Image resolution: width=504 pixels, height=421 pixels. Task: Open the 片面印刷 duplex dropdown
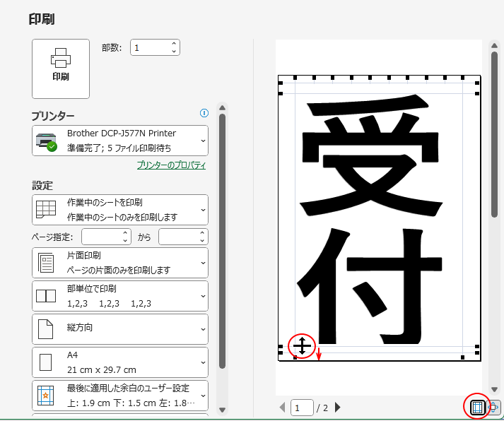[120, 263]
